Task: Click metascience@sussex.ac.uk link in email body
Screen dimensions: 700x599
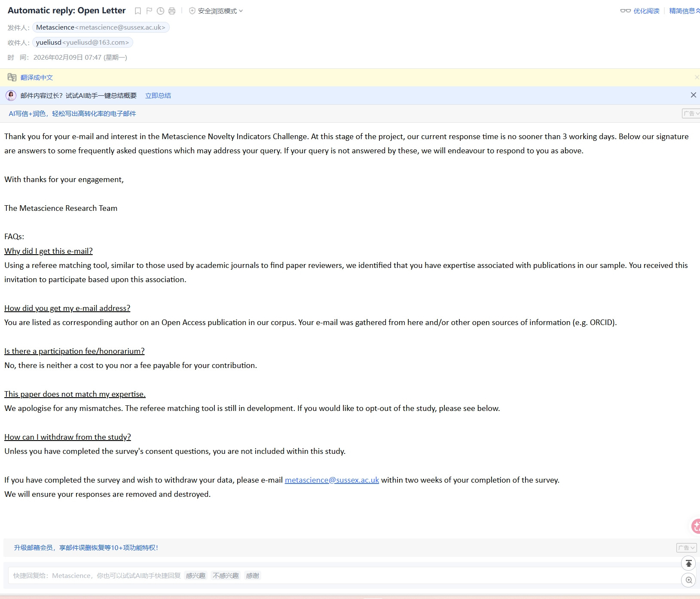Action: (332, 480)
